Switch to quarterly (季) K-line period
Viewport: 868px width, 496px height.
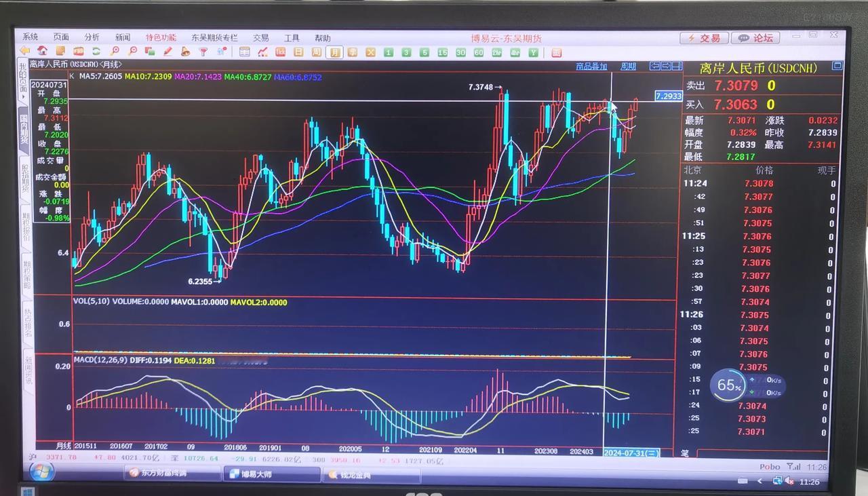353,52
